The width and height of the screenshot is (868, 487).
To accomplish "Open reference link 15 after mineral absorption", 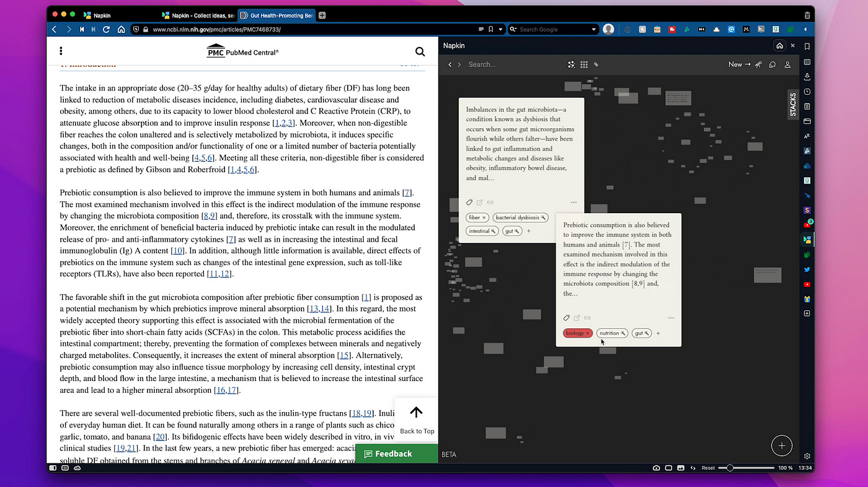I will click(x=344, y=355).
